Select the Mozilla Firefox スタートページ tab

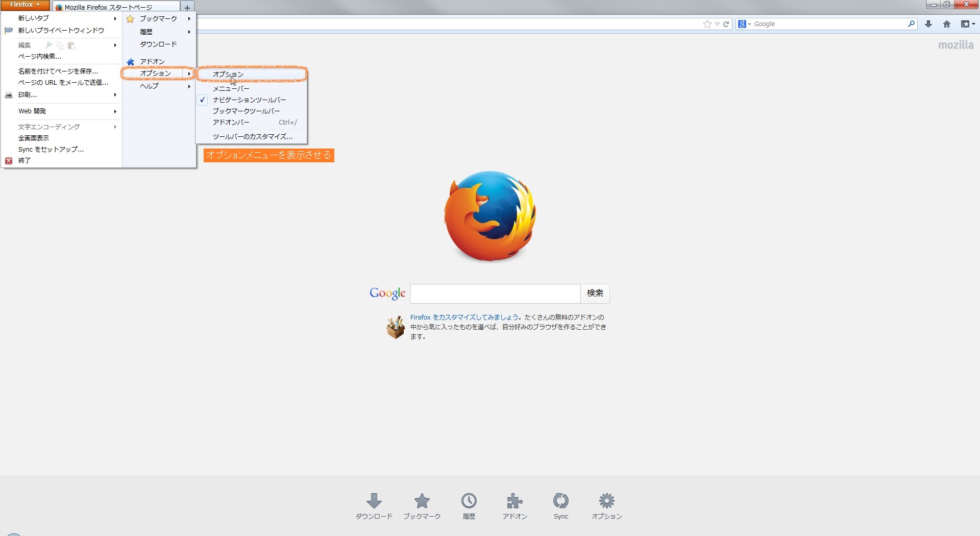(x=116, y=7)
